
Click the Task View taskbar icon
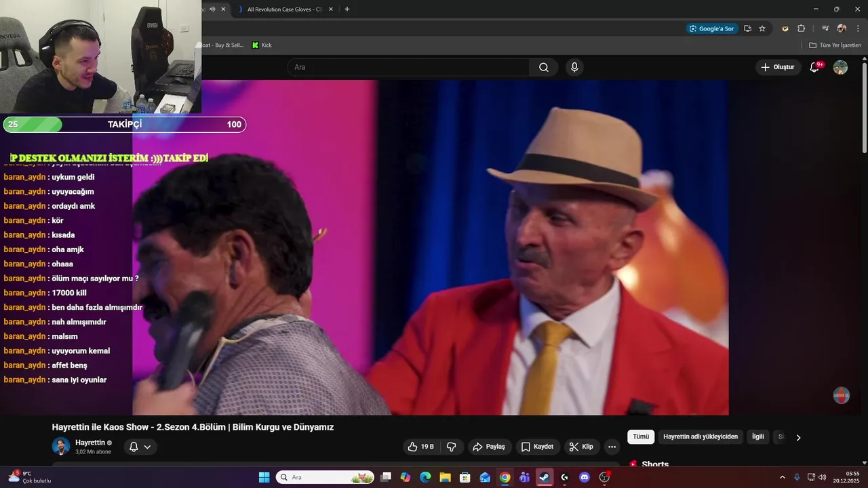(386, 477)
